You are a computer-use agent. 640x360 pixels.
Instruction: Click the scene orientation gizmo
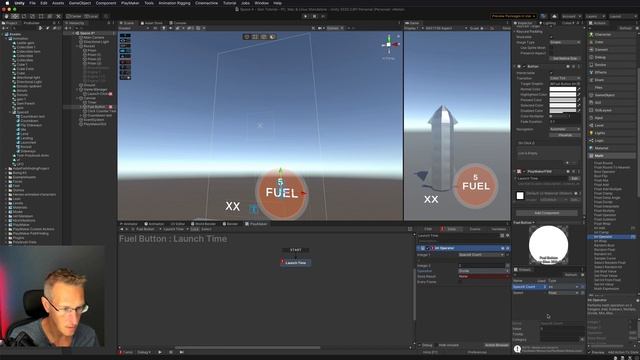click(x=389, y=44)
